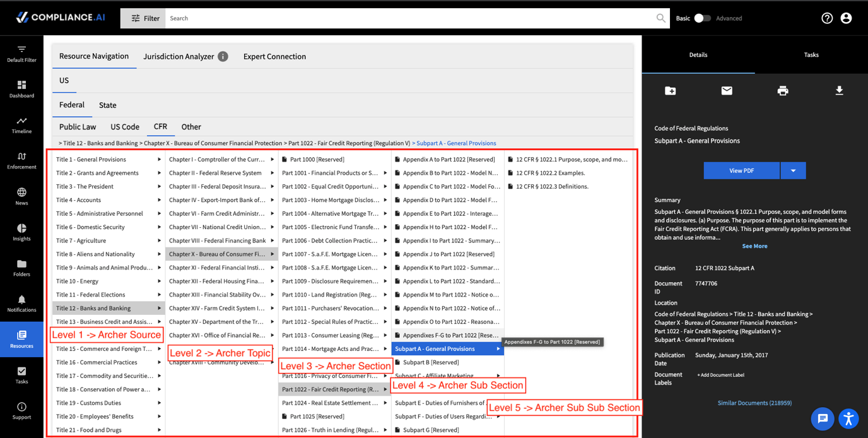868x438 pixels.
Task: Open the Default Filter sidebar item
Action: pos(21,54)
